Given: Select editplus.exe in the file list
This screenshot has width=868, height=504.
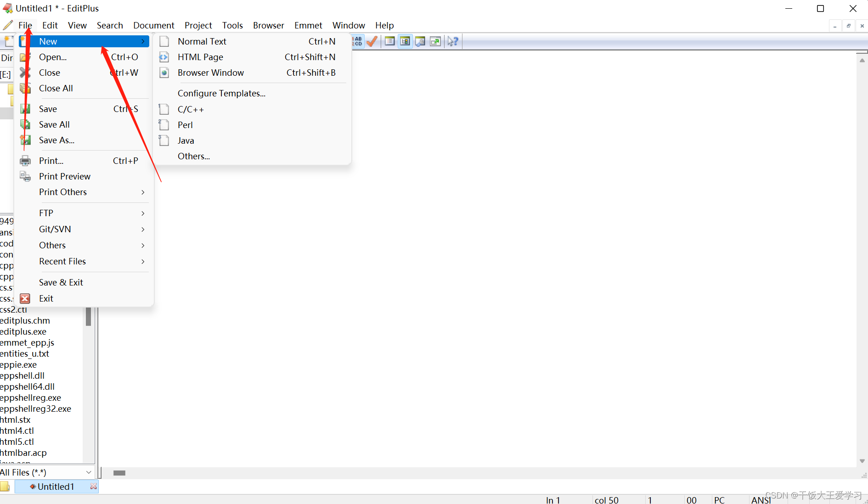Looking at the screenshot, I should coord(23,331).
